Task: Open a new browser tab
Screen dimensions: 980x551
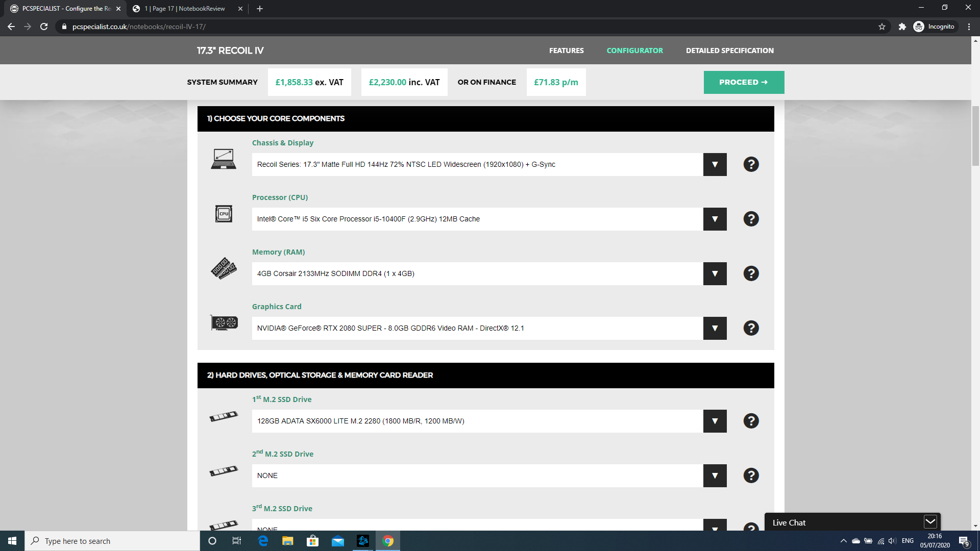Action: [x=260, y=9]
